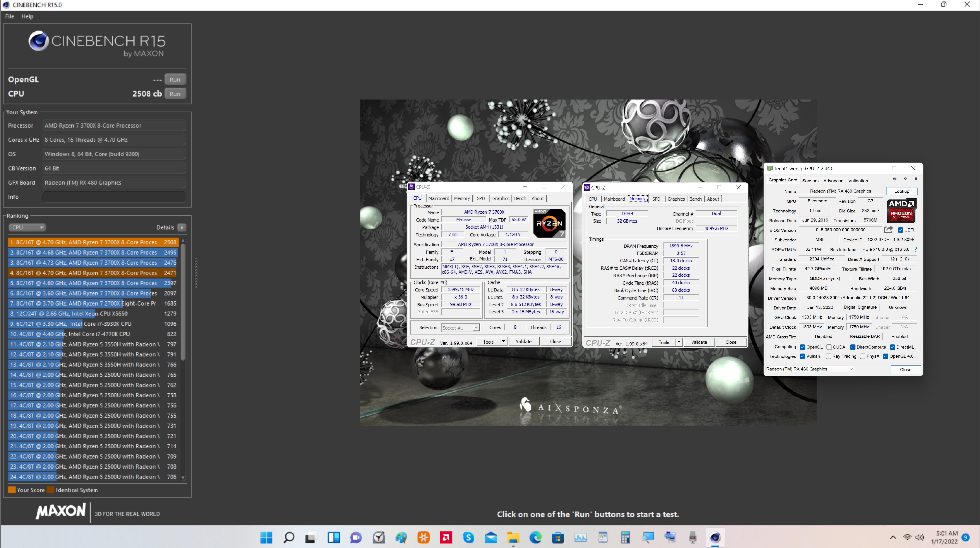Toggle the UEFI checkbox in GPU-Z
This screenshot has height=548, width=980.
(x=900, y=230)
